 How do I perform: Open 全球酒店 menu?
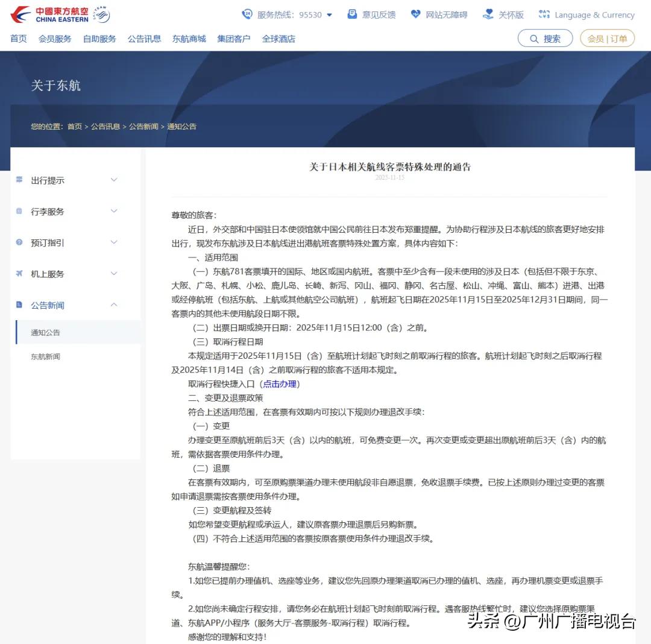point(278,39)
